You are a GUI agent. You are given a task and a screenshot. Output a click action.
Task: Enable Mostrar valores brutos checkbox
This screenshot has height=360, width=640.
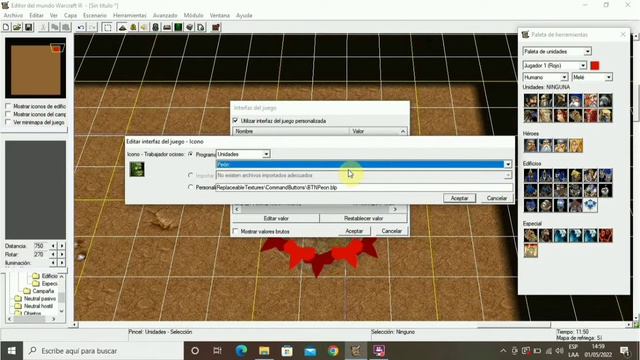point(236,231)
